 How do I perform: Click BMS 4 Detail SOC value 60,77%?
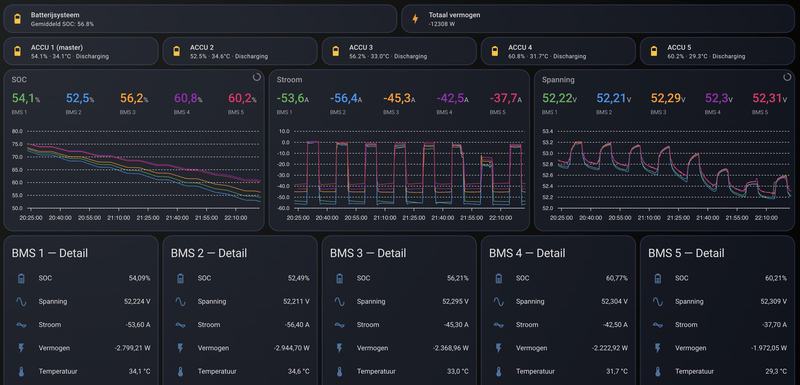[616, 278]
